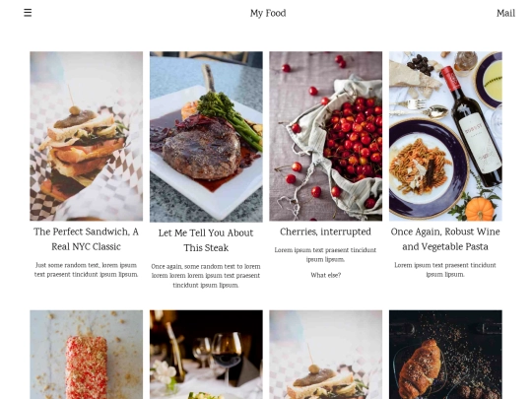Image resolution: width=532 pixels, height=399 pixels.
Task: Click the Mail link in header
Action: click(505, 13)
